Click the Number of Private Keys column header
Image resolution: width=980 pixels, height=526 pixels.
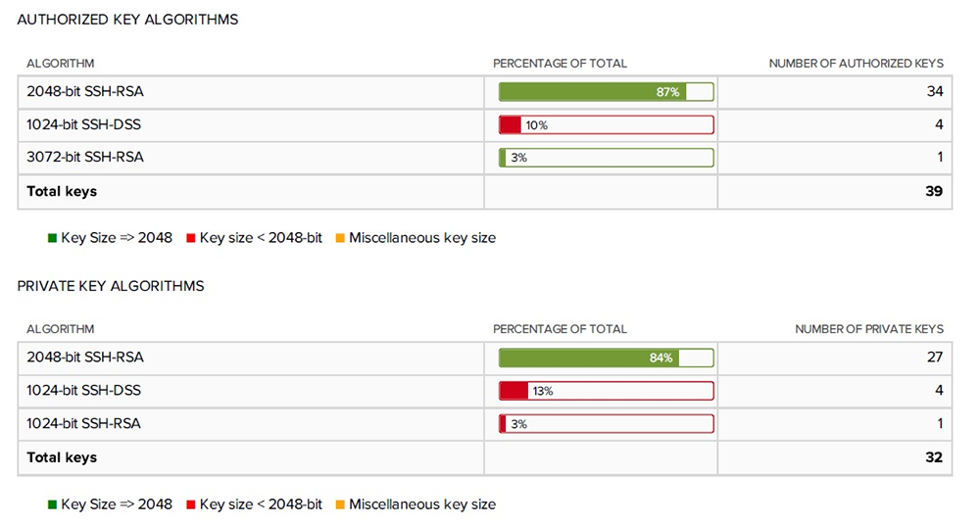(x=868, y=328)
